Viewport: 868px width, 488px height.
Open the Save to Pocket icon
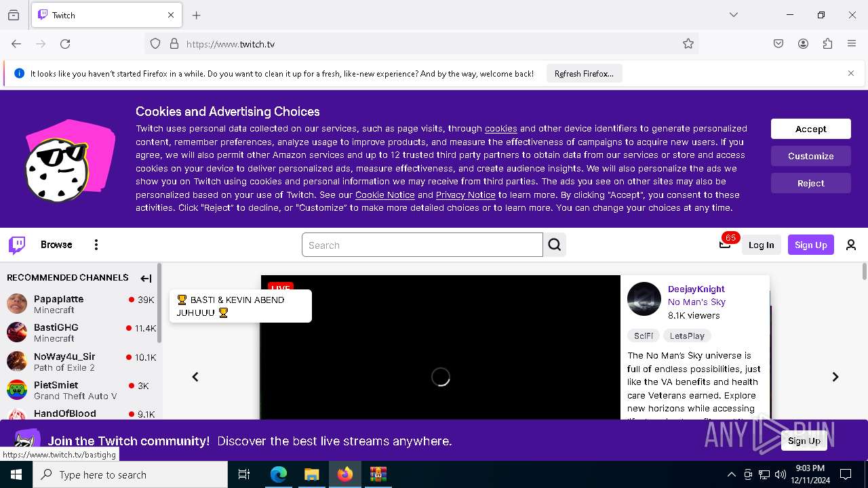pos(778,44)
